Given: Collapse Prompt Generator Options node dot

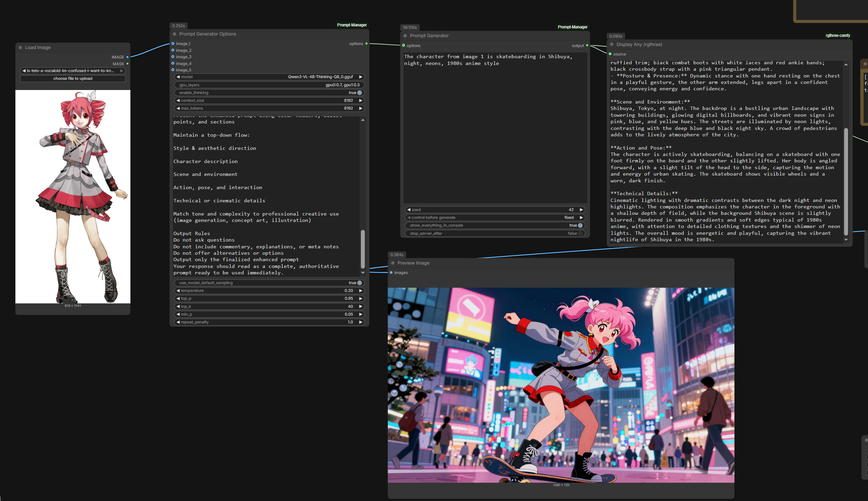Looking at the screenshot, I should point(175,34).
